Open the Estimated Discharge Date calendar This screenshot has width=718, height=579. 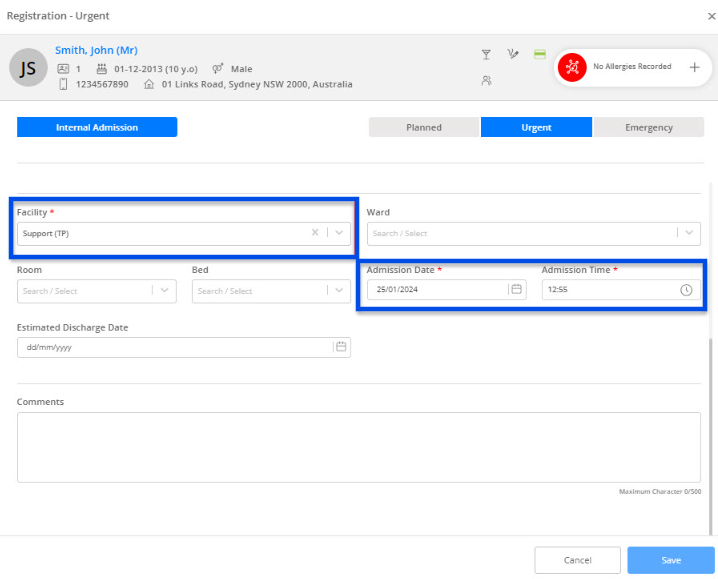[x=340, y=347]
